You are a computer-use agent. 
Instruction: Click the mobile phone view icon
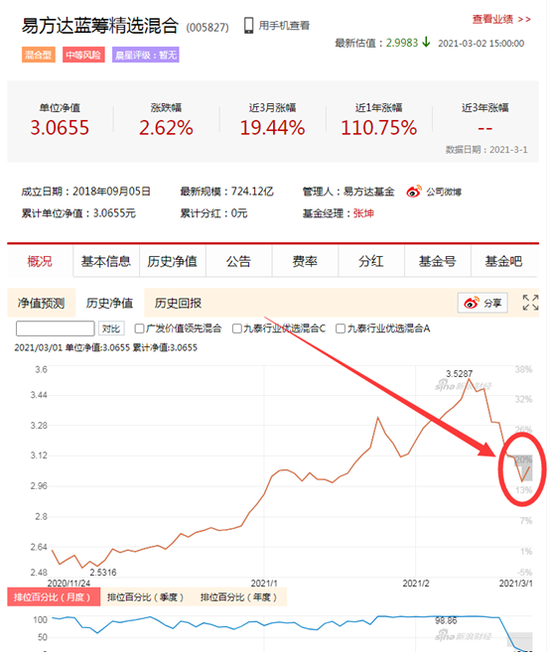248,25
